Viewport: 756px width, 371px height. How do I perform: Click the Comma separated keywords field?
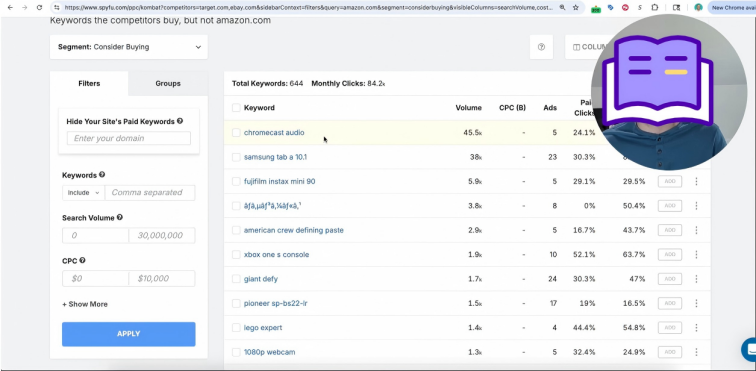tap(150, 192)
